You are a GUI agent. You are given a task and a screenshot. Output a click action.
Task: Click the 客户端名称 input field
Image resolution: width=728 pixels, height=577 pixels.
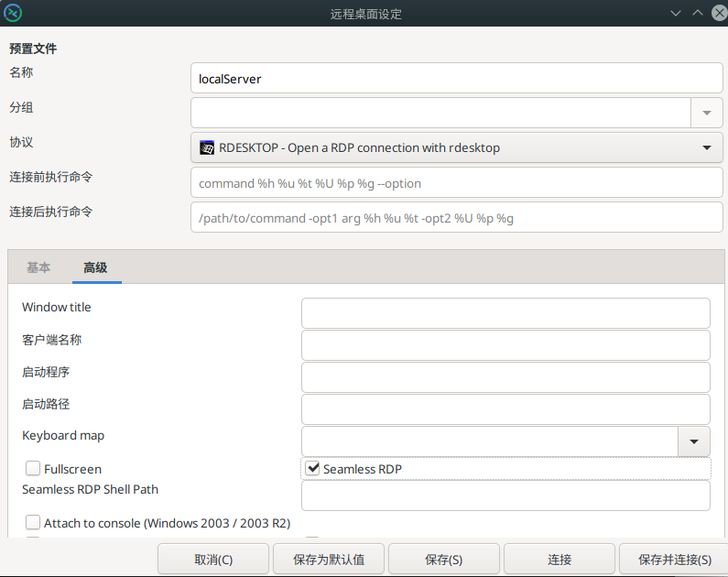click(x=505, y=345)
